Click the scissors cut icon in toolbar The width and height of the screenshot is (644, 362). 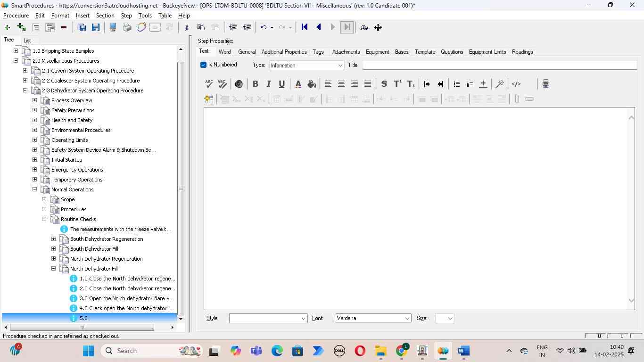click(187, 27)
